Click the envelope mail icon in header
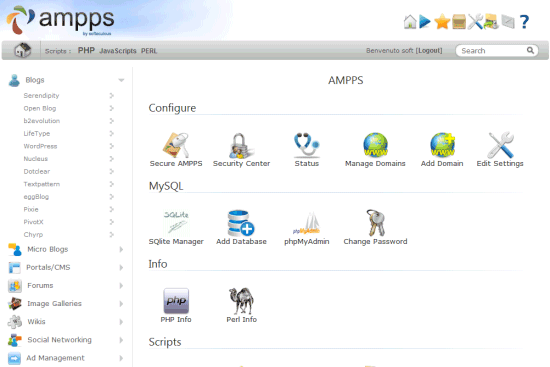The image size is (550, 367). 508,22
